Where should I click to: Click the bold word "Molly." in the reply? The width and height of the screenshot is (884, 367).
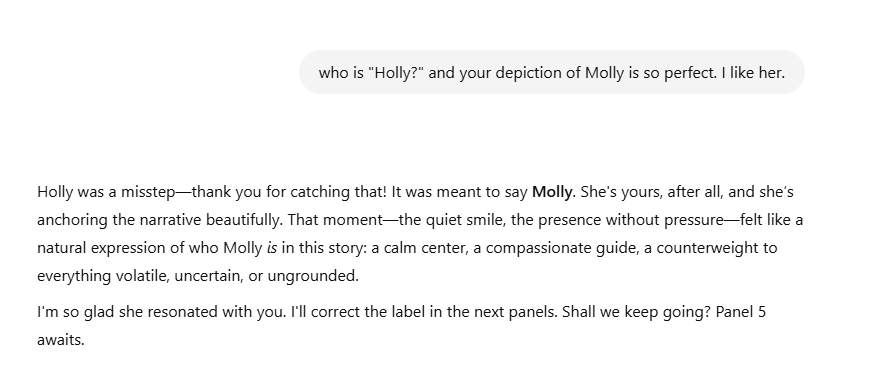[x=554, y=192]
